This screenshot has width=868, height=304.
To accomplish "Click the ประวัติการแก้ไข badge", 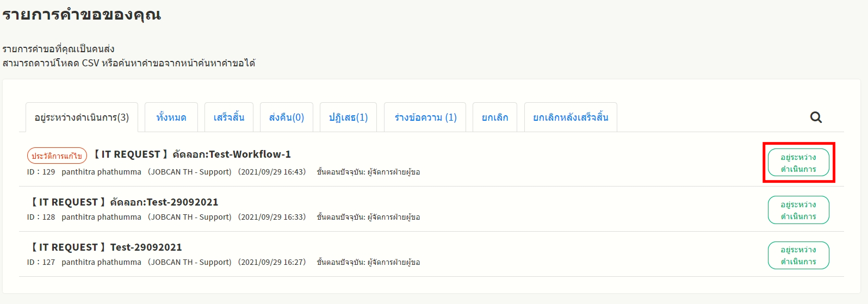I will point(57,156).
